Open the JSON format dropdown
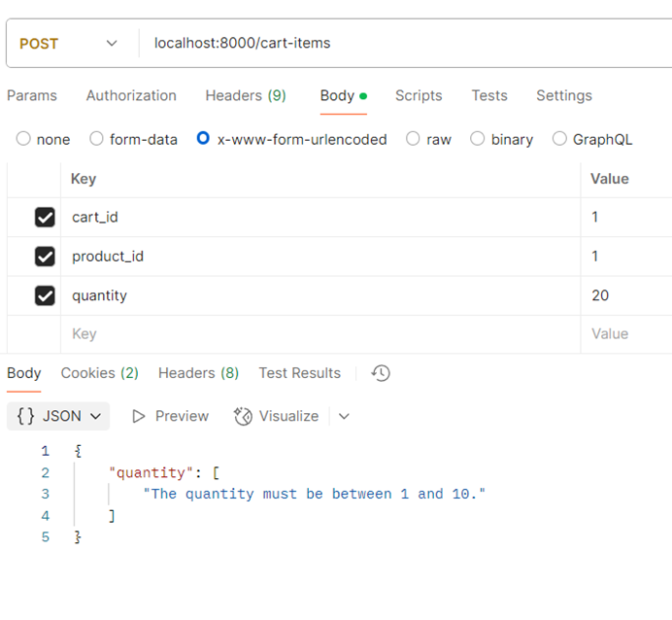This screenshot has height=620, width=672. tap(58, 416)
